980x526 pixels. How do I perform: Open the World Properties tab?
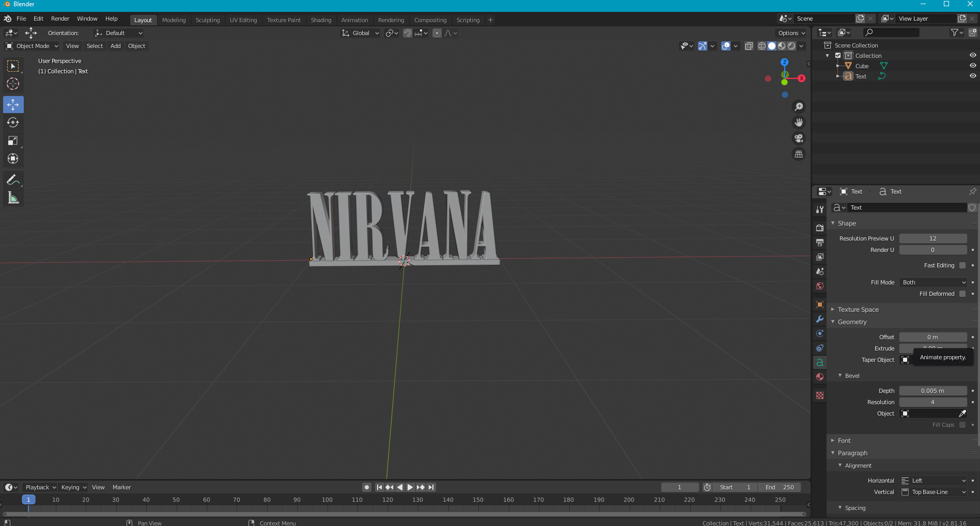coord(819,286)
